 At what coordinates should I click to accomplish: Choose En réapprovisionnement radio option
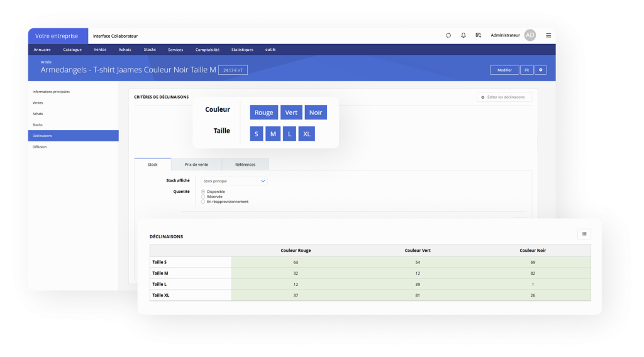tap(203, 202)
